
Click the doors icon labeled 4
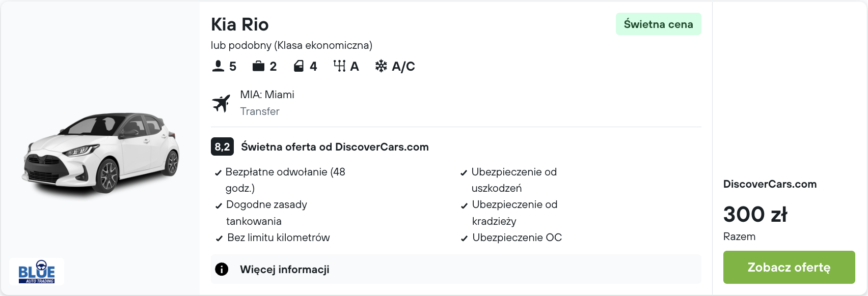tap(299, 65)
